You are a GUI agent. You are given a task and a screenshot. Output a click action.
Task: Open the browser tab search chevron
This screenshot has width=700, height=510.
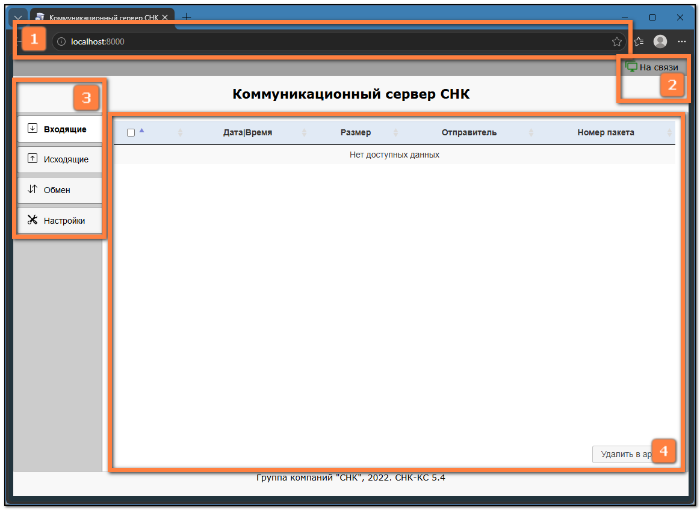click(x=18, y=18)
